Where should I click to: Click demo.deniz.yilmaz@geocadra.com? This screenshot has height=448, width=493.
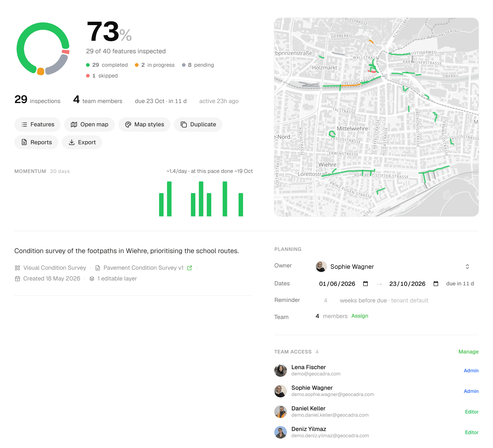click(x=330, y=435)
